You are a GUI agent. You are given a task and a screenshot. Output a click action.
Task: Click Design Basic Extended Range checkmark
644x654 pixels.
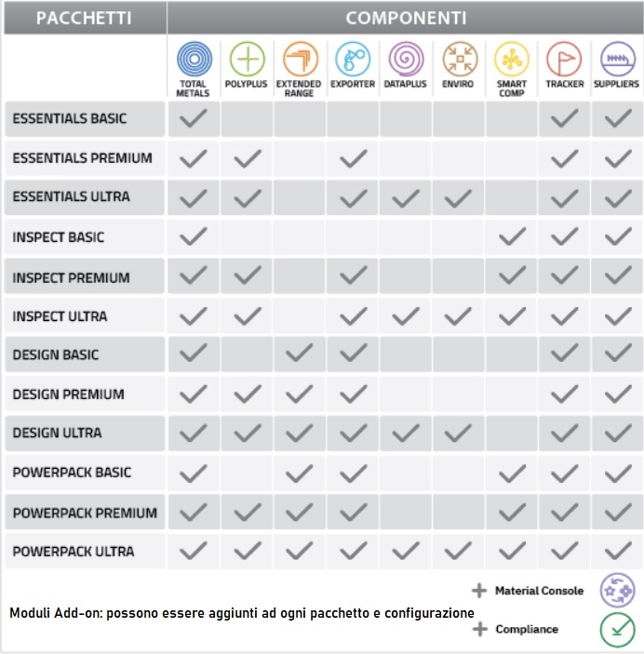300,354
